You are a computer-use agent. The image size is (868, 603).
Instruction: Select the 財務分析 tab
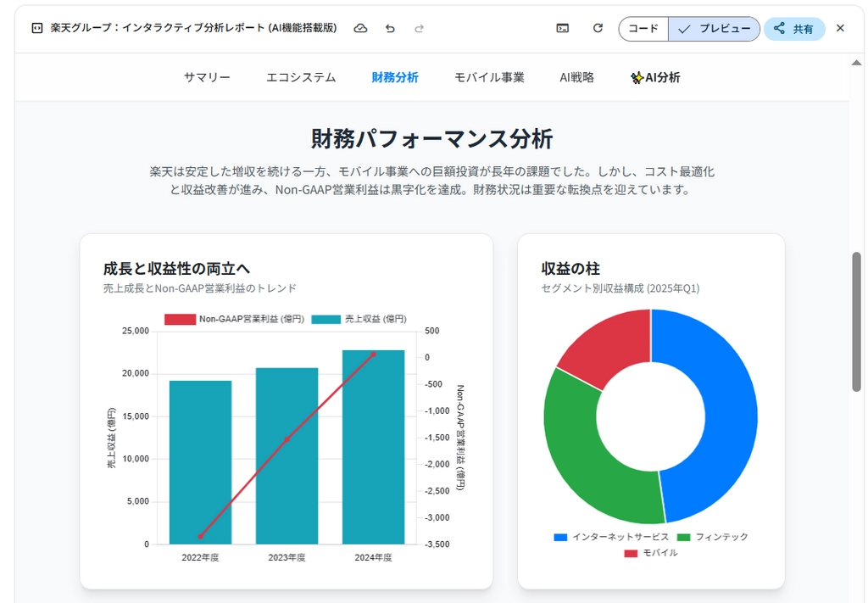coord(395,77)
